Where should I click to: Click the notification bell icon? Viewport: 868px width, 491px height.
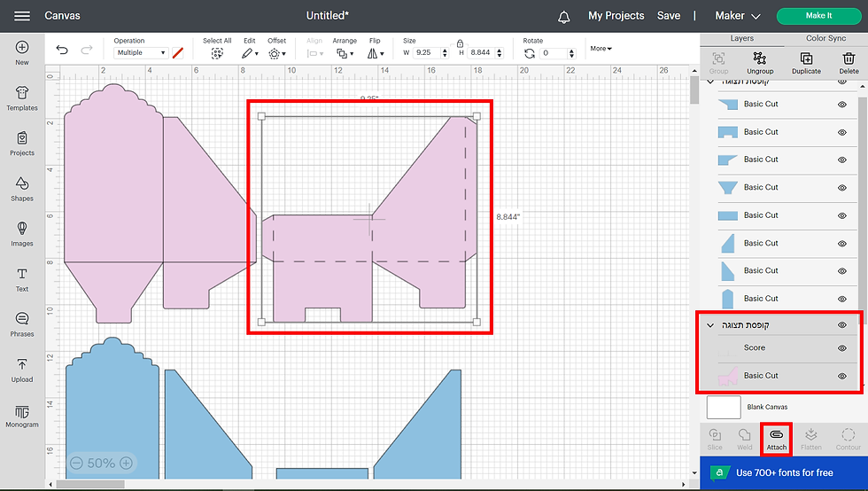coord(563,17)
